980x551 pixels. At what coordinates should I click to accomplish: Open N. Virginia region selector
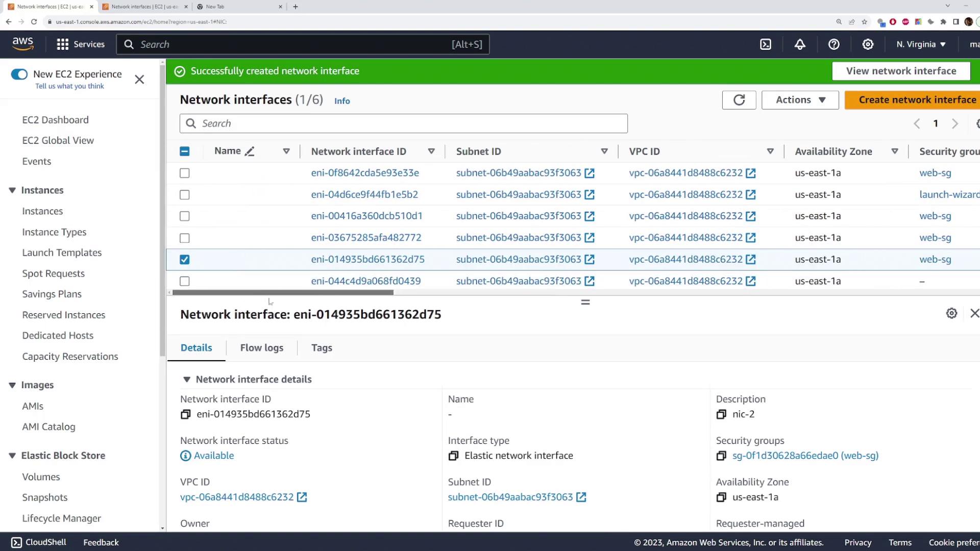click(x=921, y=44)
